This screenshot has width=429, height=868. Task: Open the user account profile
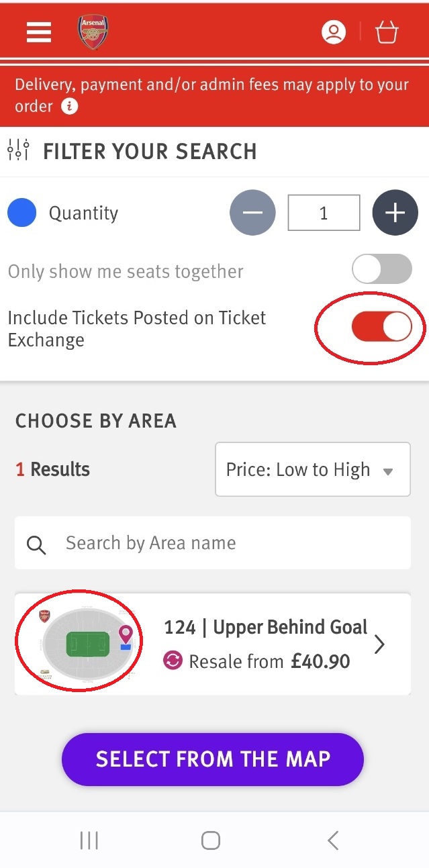[333, 32]
